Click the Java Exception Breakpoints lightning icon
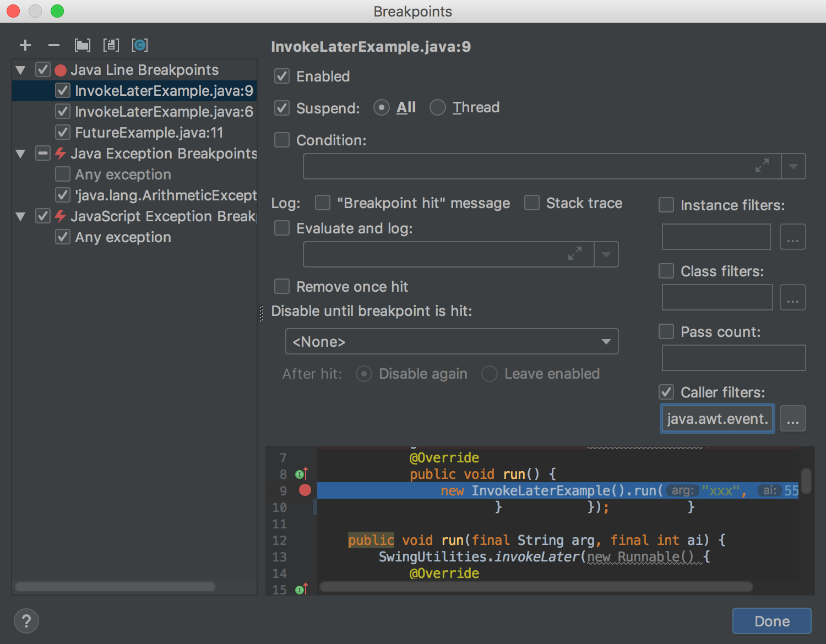The height and width of the screenshot is (644, 826). [61, 153]
